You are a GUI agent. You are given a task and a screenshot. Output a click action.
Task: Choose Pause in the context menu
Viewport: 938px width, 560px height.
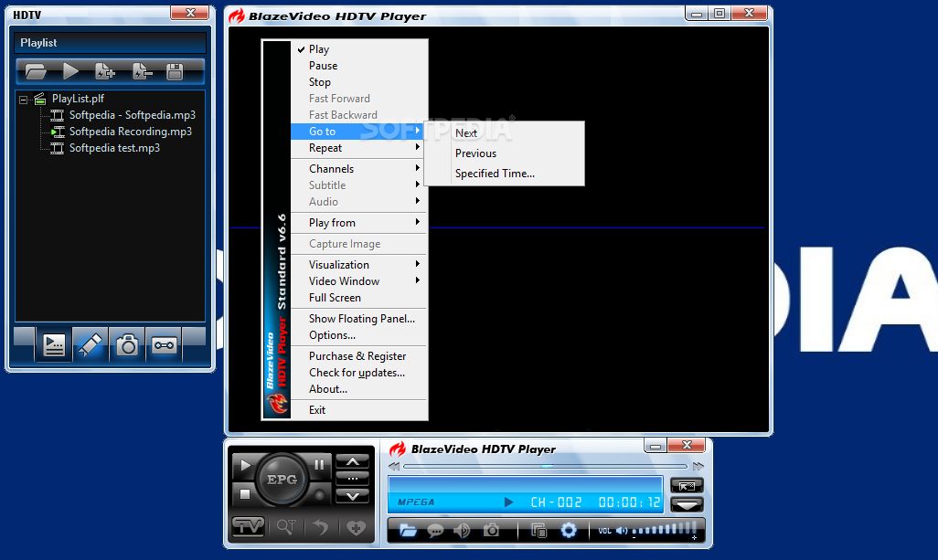[x=359, y=66]
